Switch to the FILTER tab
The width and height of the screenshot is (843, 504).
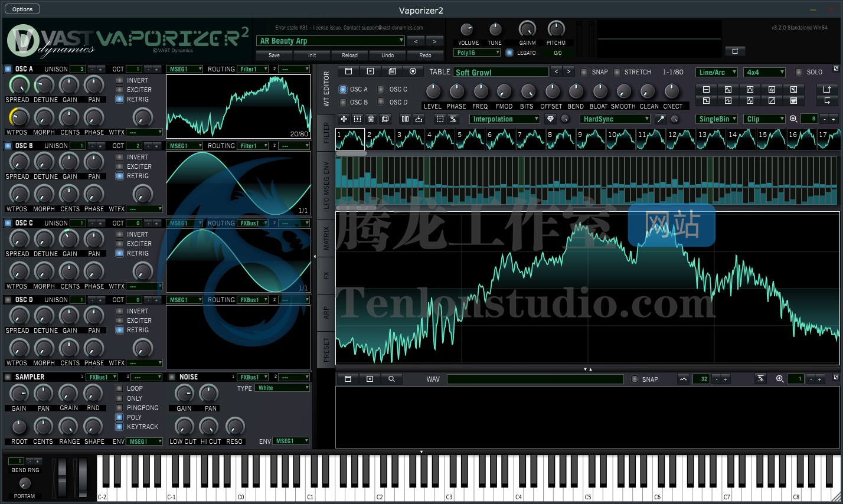326,133
